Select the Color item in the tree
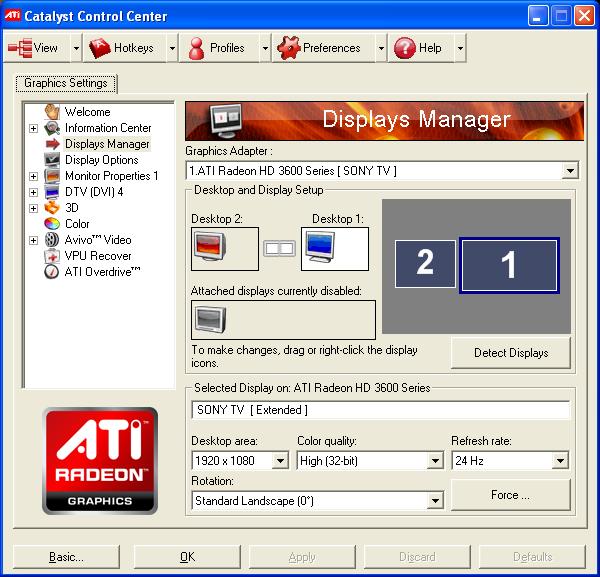Viewport: 600px width, 577px height. point(77,224)
